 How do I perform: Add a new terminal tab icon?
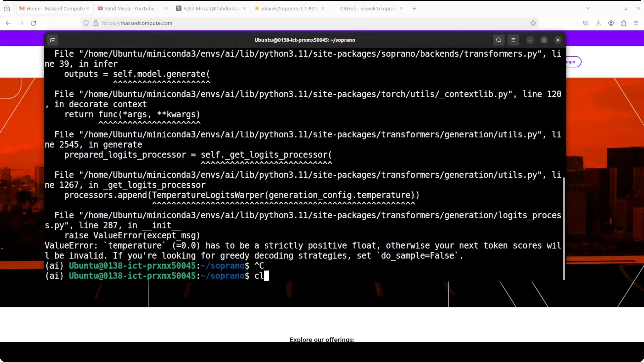click(x=53, y=40)
